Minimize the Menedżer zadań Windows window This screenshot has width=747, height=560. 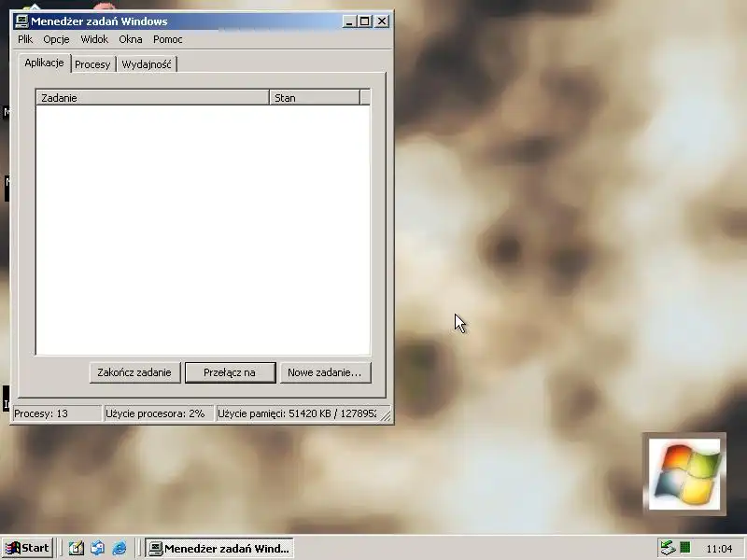pos(349,21)
